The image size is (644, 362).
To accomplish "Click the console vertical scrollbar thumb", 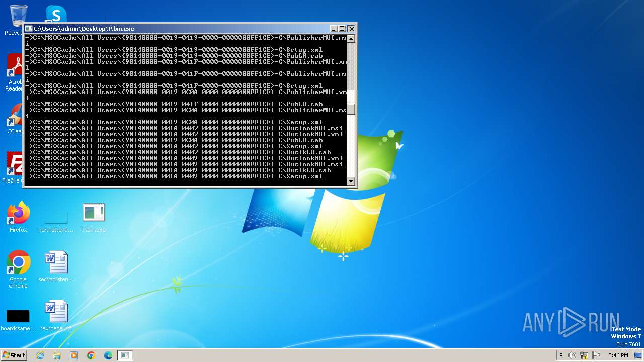I will point(351,109).
